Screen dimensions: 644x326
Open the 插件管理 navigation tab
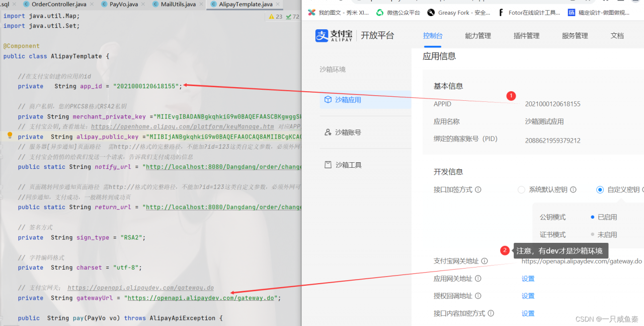point(526,36)
